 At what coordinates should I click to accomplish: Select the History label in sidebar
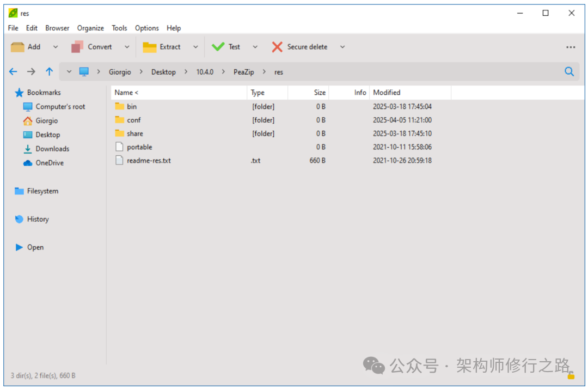(x=38, y=220)
